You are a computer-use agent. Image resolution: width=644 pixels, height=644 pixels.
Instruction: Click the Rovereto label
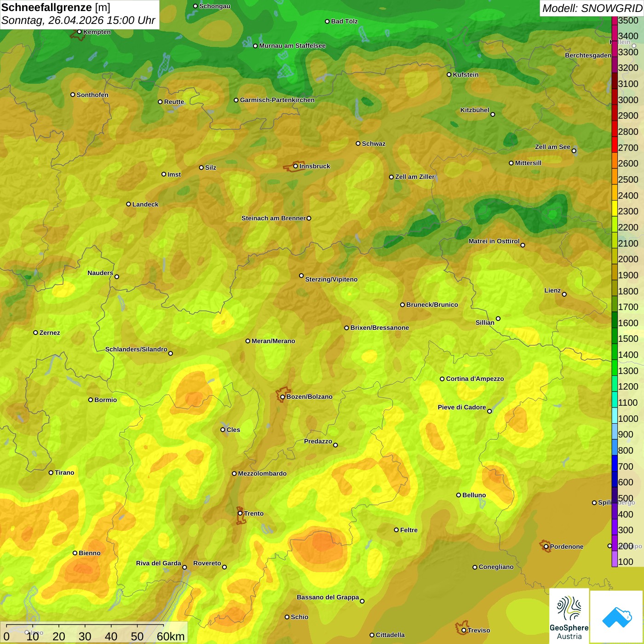pos(207,563)
